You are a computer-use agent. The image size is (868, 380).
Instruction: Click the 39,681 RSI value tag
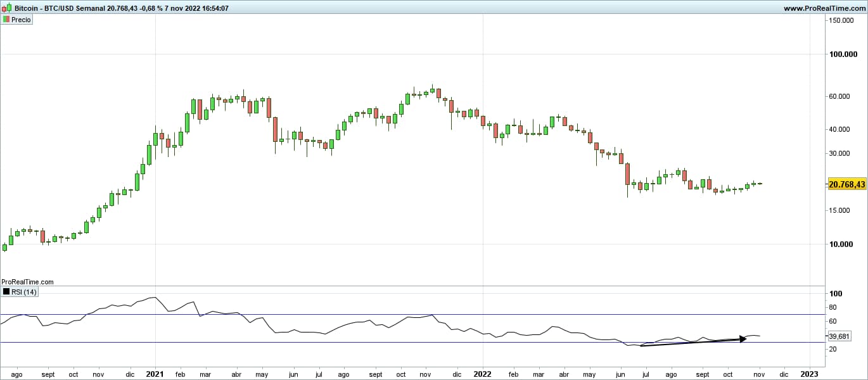839,336
